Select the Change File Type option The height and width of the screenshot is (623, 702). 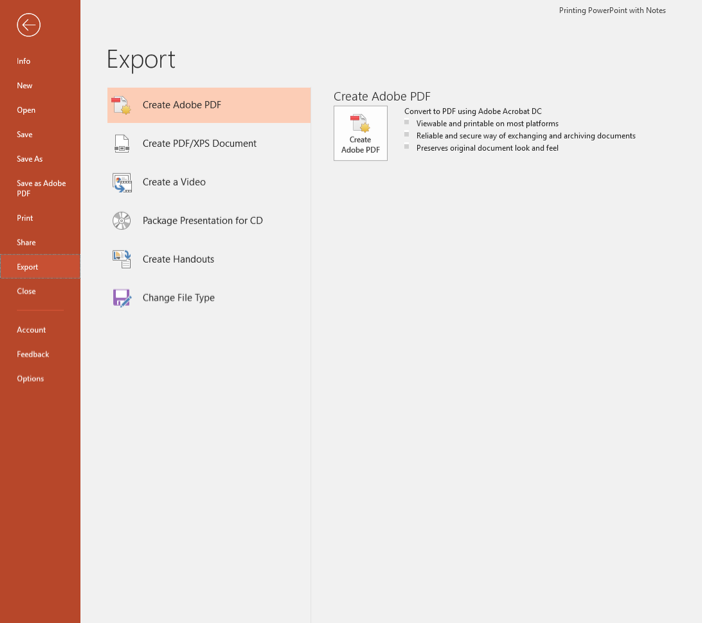(209, 298)
